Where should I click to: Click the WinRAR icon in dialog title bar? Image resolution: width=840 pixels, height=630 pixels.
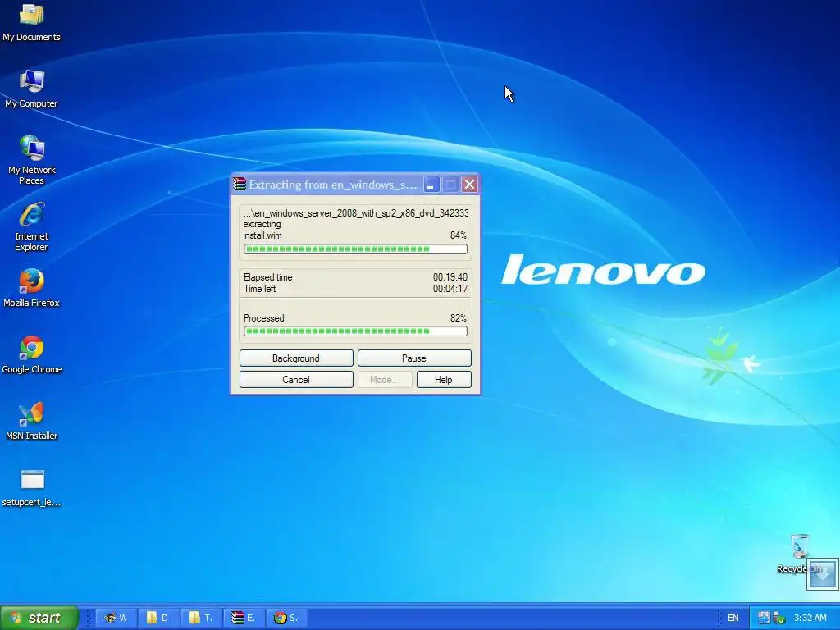pos(240,185)
